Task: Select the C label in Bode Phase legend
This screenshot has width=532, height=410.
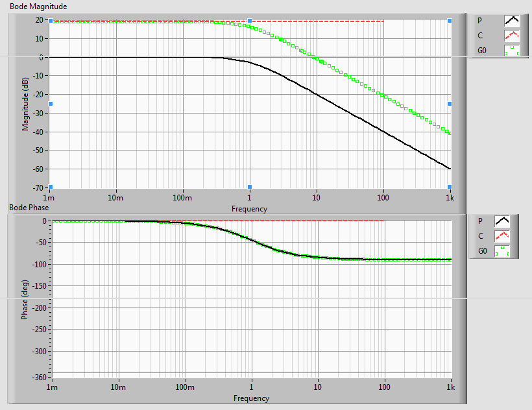Action: pos(481,236)
